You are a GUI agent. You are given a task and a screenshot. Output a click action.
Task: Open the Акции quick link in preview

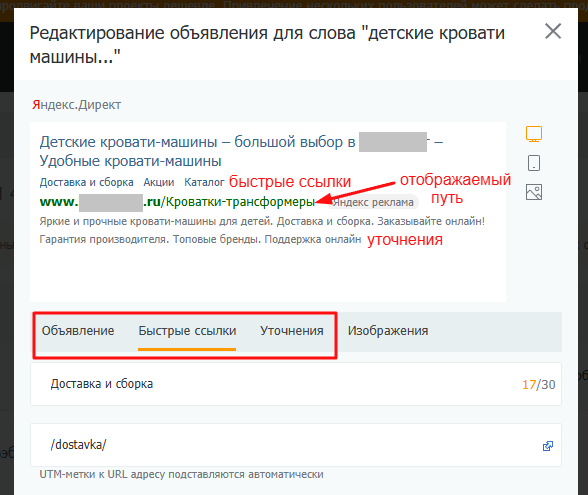coord(159,182)
